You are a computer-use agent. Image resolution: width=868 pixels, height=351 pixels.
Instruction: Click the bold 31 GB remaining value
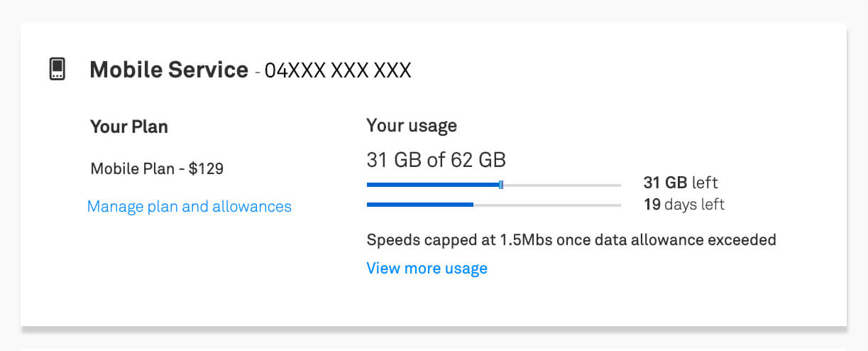pyautogui.click(x=665, y=183)
